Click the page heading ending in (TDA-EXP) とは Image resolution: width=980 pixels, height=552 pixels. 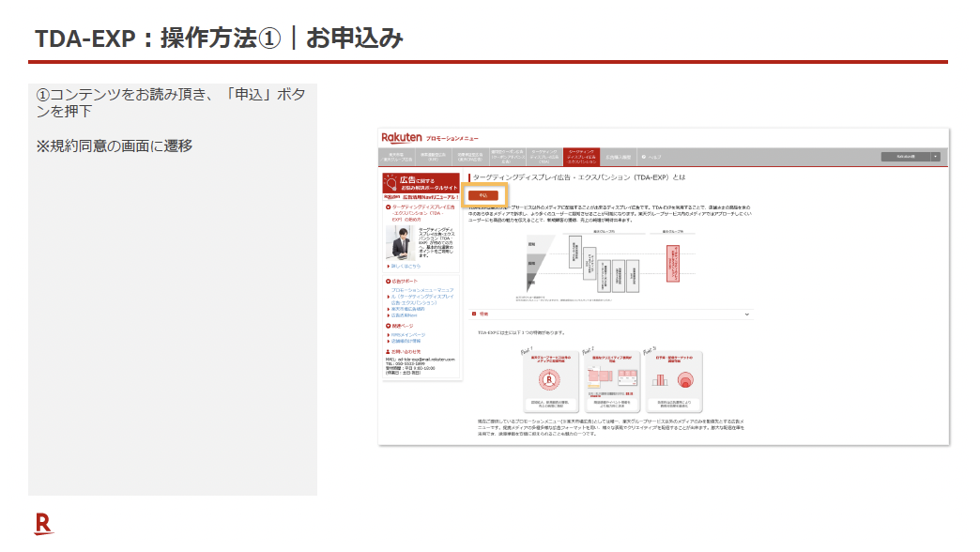579,177
